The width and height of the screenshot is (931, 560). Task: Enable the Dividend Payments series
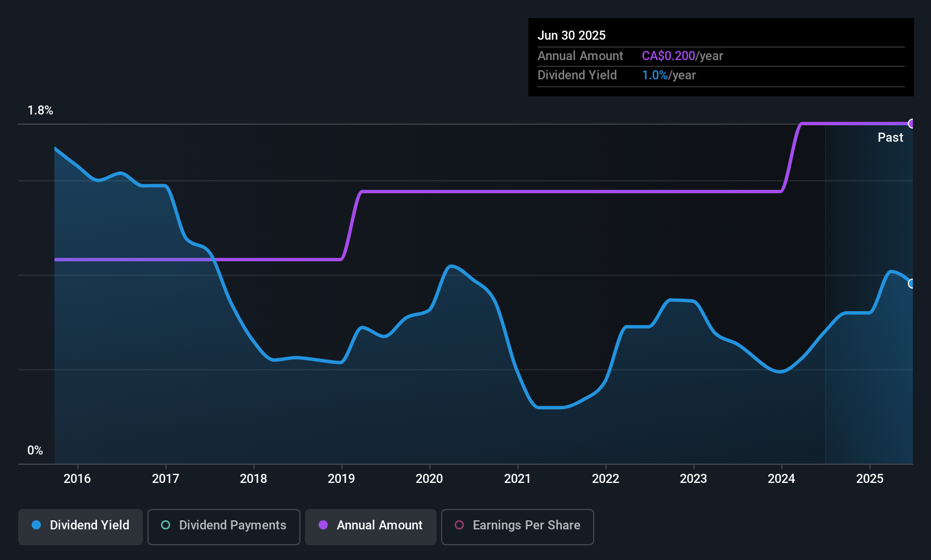(223, 527)
